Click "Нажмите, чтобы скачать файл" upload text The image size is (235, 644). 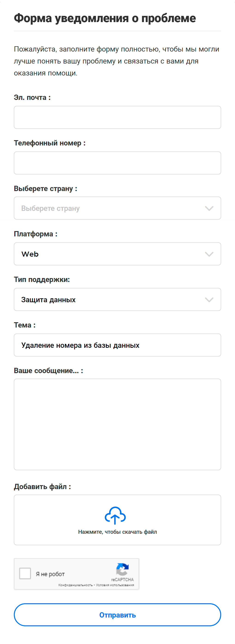point(117,532)
